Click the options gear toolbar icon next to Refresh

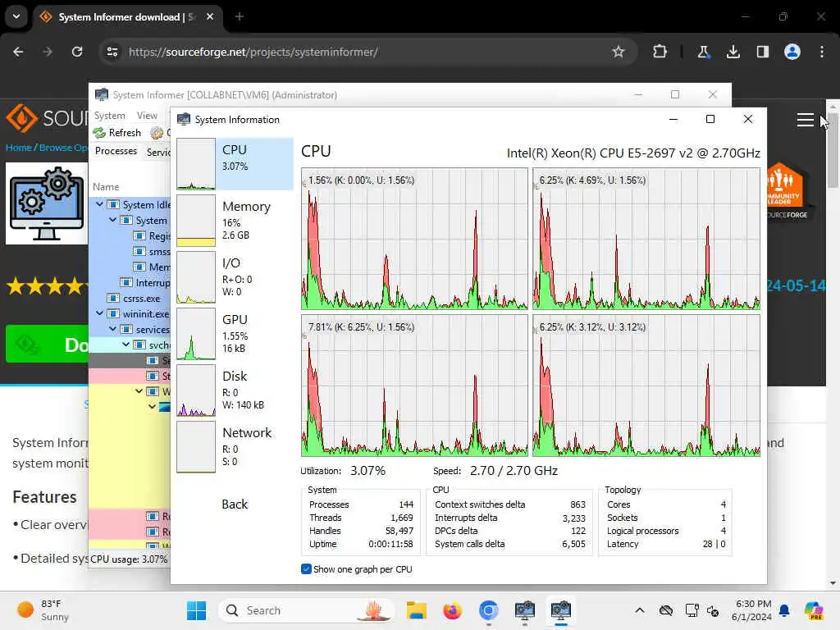click(157, 132)
